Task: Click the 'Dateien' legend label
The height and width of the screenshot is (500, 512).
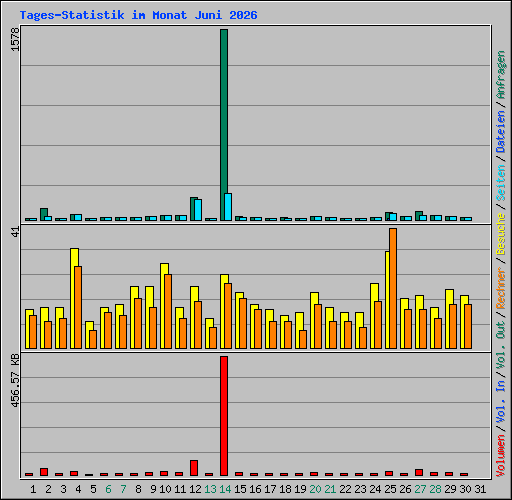Action: click(501, 131)
